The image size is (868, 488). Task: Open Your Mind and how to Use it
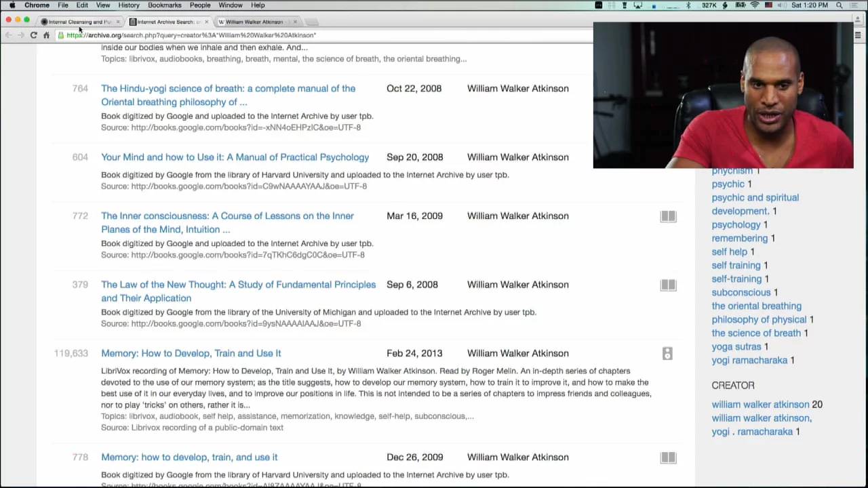235,157
